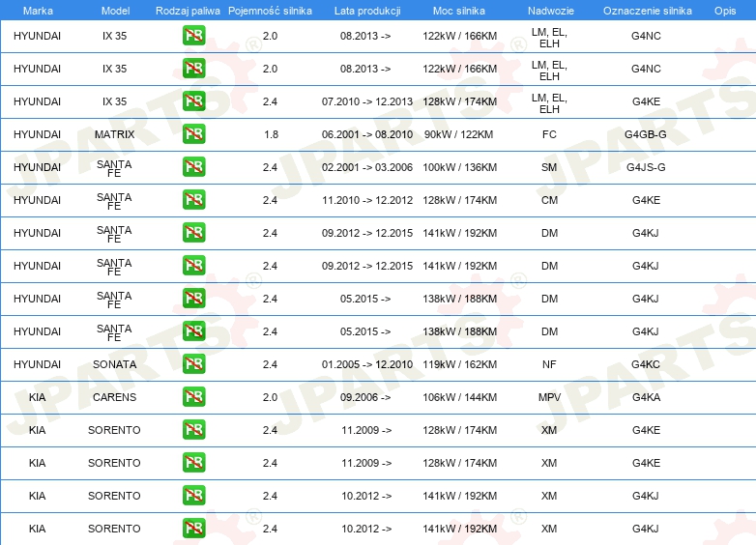Image resolution: width=756 pixels, height=545 pixels.
Task: Click the Rodzaj paliwa column header
Action: [188, 11]
